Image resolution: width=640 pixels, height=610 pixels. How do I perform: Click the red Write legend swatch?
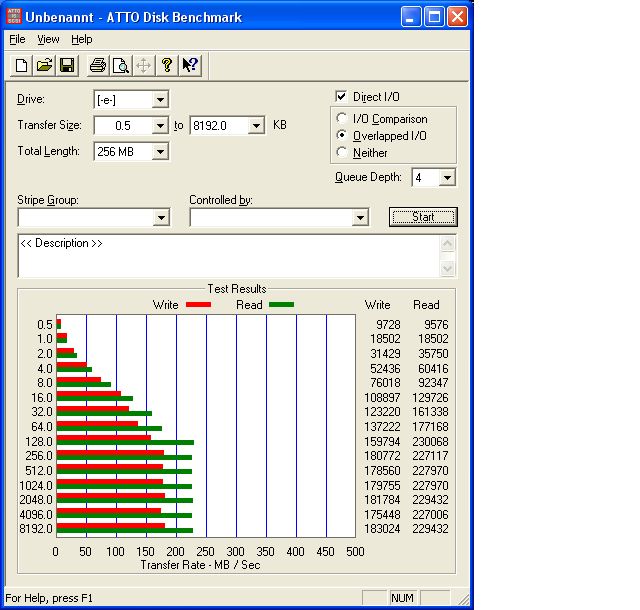click(198, 305)
